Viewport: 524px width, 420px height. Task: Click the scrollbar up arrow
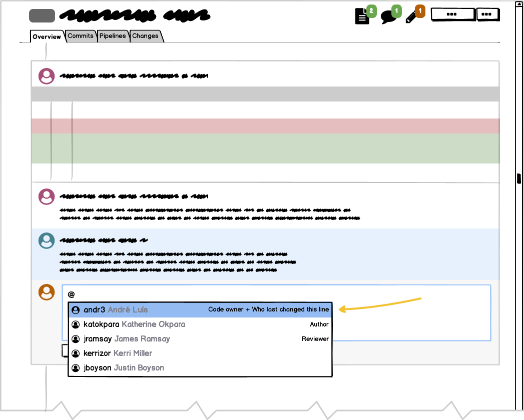coord(519,4)
